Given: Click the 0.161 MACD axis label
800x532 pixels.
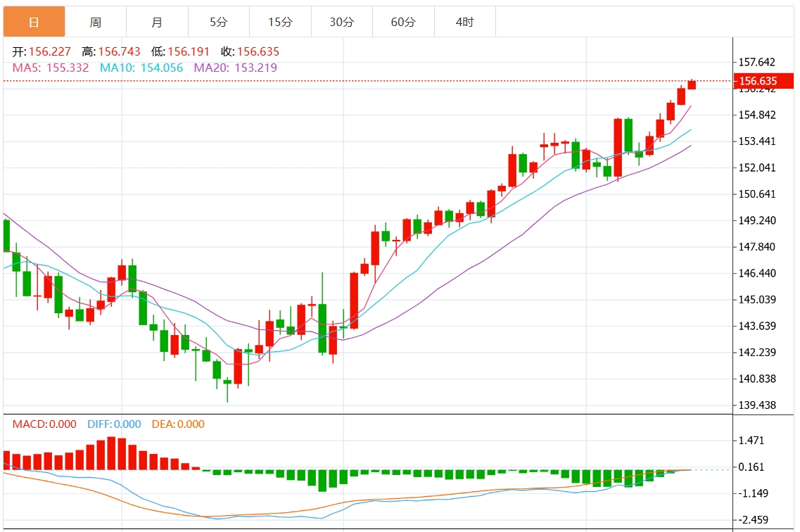Looking at the screenshot, I should coord(751,467).
